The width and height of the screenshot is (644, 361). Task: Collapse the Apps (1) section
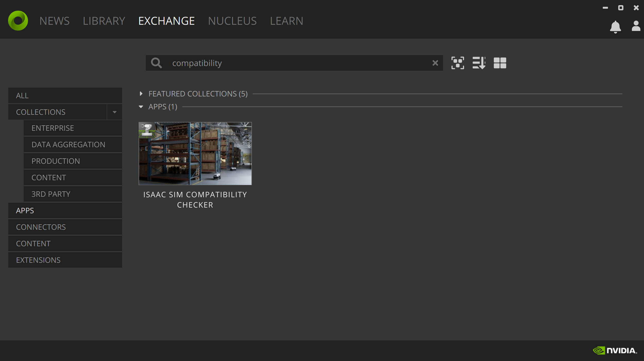tap(141, 107)
